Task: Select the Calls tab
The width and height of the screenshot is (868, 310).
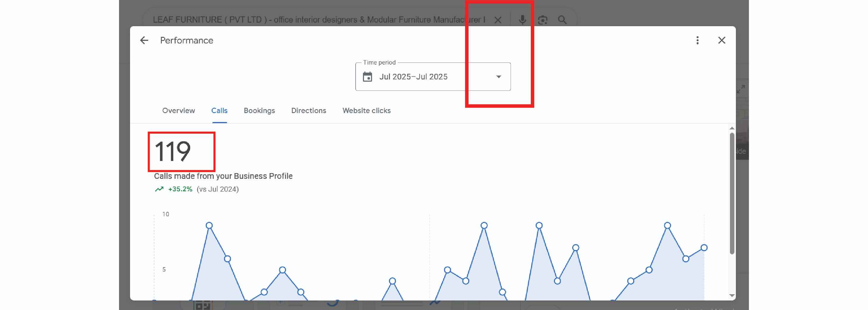Action: 219,110
